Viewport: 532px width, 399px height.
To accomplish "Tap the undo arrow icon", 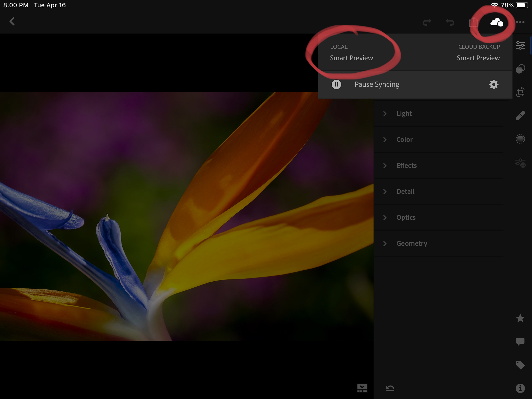I will click(450, 22).
